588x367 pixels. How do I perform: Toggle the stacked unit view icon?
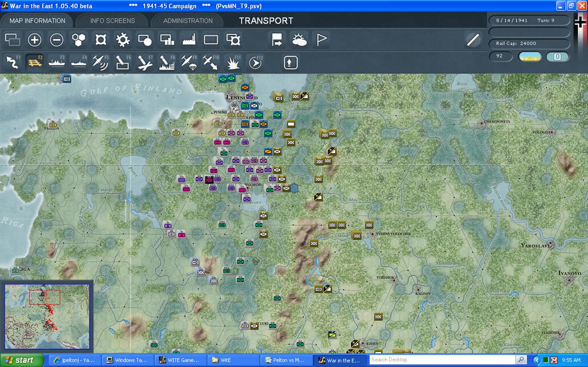click(x=12, y=40)
